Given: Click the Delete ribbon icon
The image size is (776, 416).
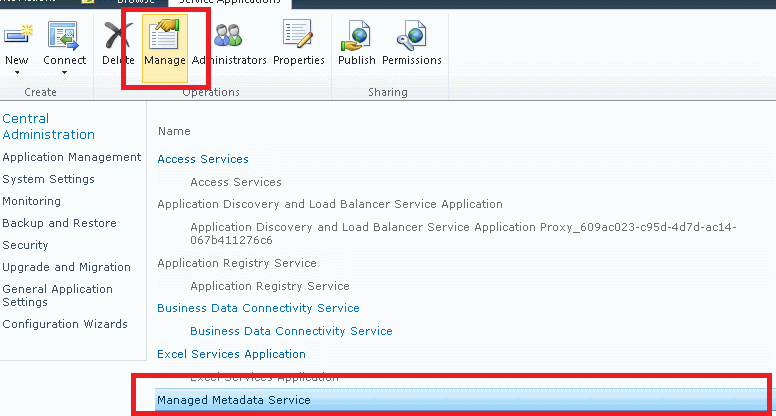Looking at the screenshot, I should pos(118,36).
